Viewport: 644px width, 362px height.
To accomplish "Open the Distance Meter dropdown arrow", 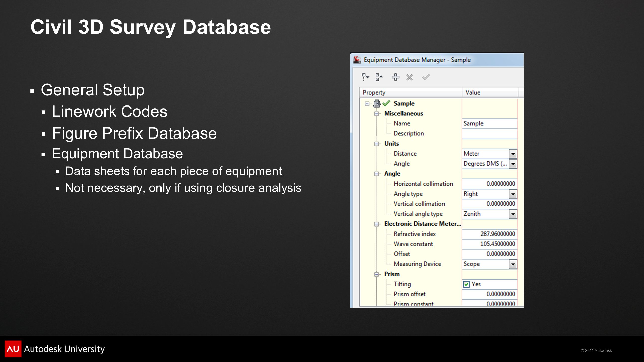I will coord(513,154).
